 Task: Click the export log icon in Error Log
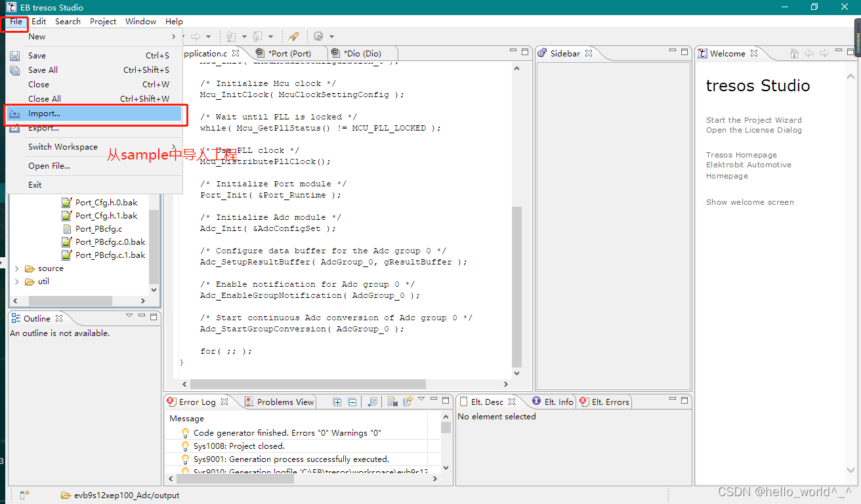click(408, 402)
